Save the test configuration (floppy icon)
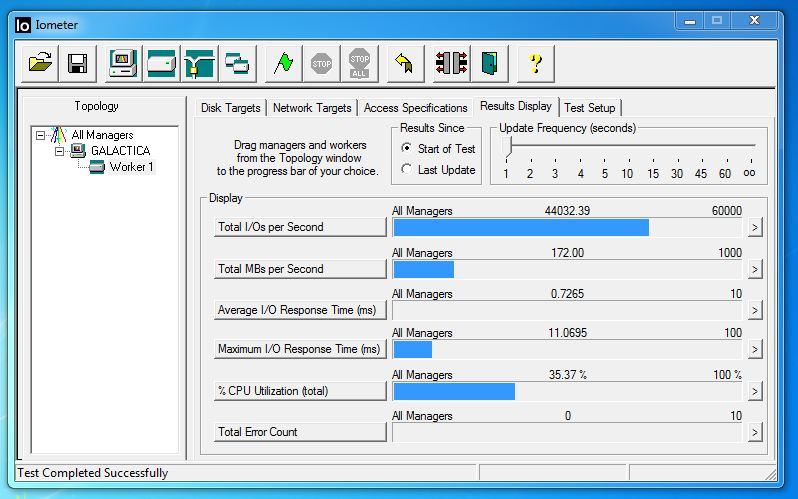798x499 pixels. click(78, 63)
